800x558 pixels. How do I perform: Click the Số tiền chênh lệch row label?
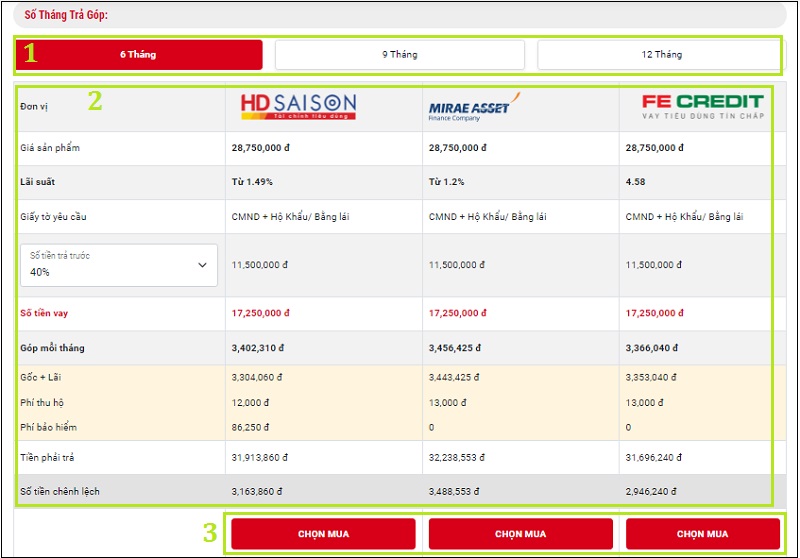click(59, 491)
